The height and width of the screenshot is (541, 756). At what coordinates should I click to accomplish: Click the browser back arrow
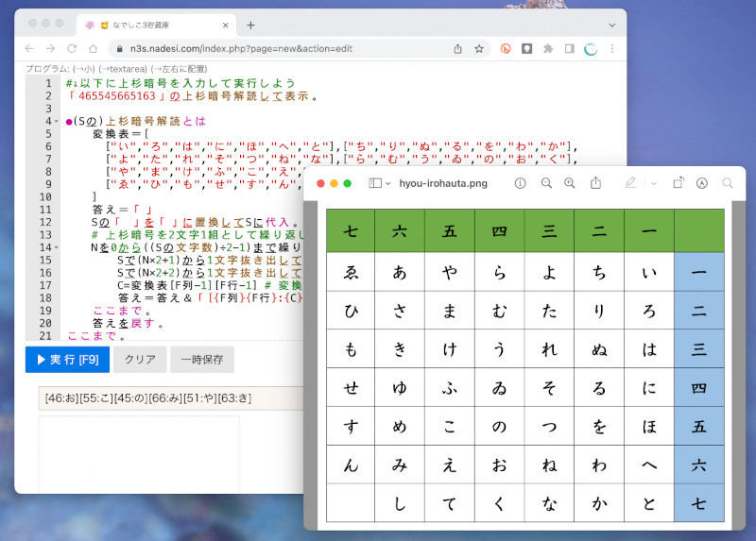[30, 49]
